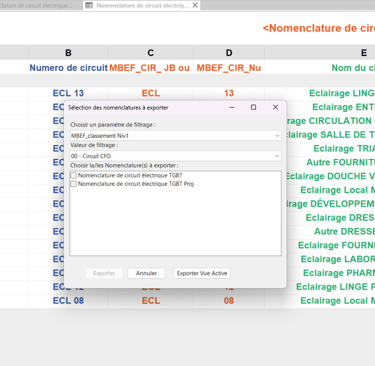Select column D header
Viewport: 375px width, 366px height.
pos(229,53)
